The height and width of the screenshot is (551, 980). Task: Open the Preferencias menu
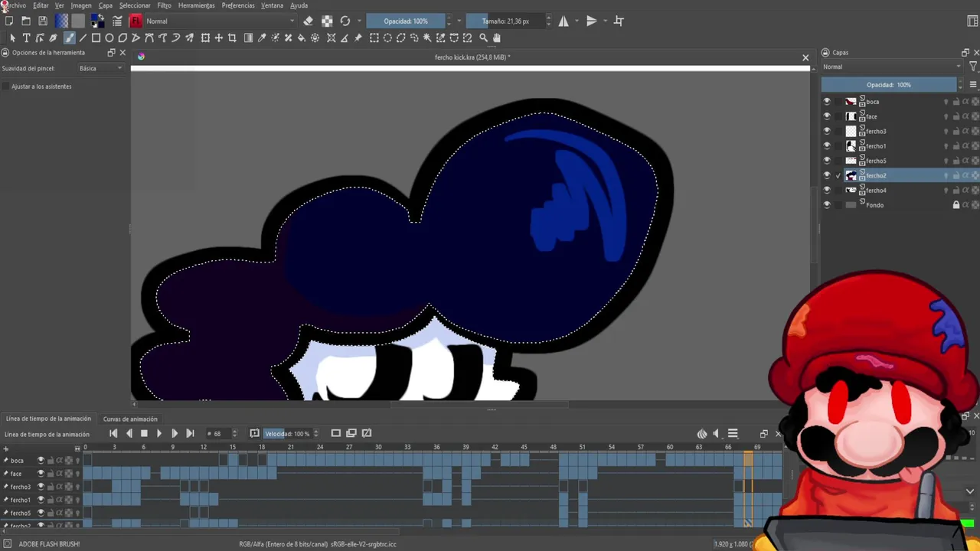[238, 5]
